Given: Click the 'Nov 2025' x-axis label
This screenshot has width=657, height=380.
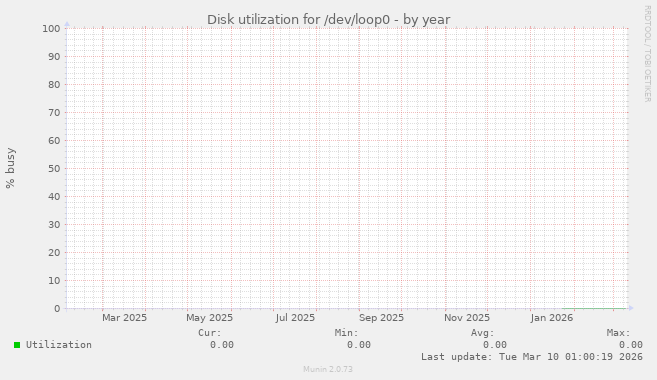Looking at the screenshot, I should (467, 318).
